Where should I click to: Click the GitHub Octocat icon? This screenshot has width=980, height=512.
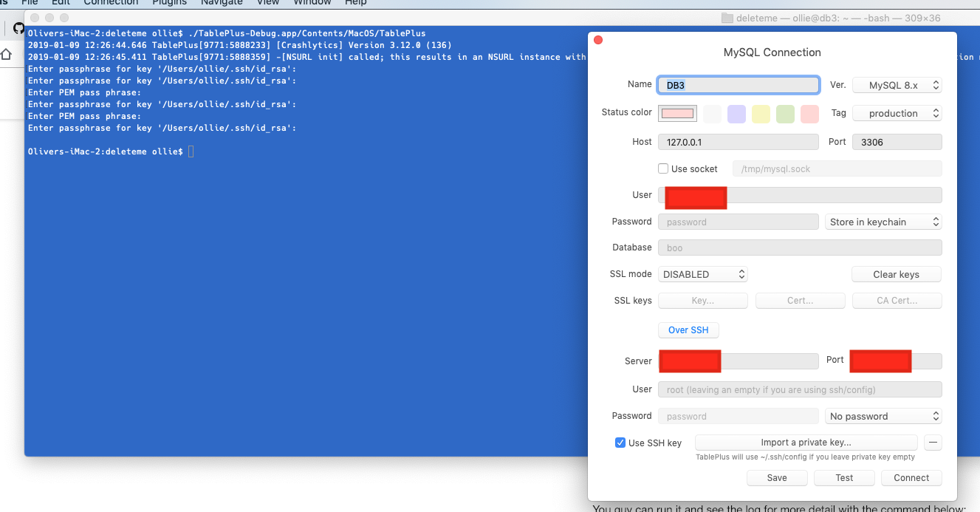(18, 27)
